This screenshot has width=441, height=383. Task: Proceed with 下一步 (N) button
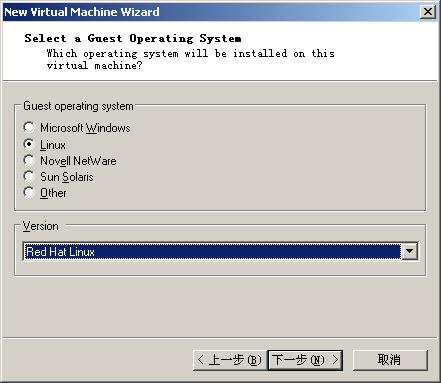(305, 360)
